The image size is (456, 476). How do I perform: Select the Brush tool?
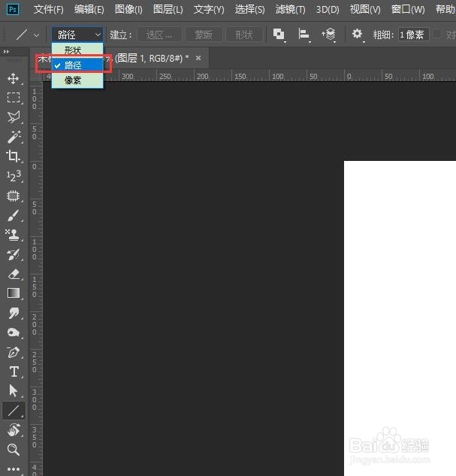click(x=14, y=216)
